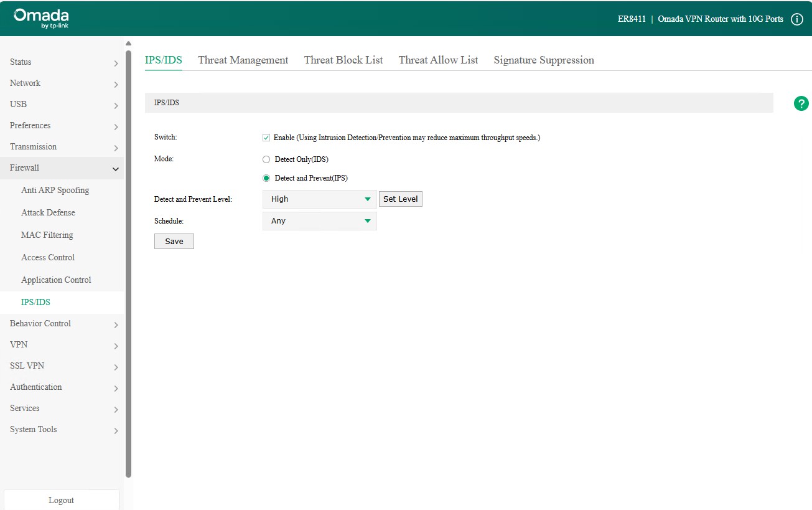Expand the Status menu chevron
Viewport: 812px width, 510px height.
click(116, 63)
